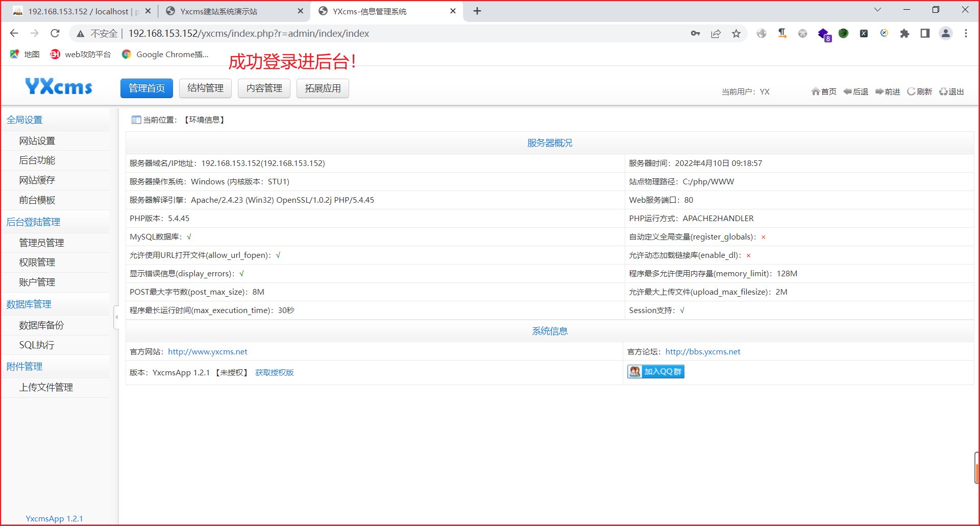Open 后台功能 in the sidebar

tap(37, 160)
